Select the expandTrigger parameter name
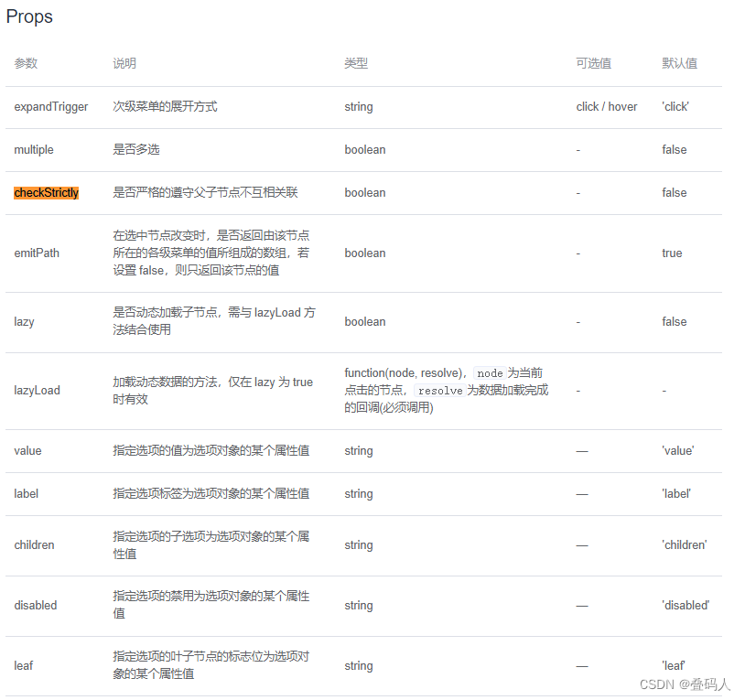This screenshot has width=745, height=700. click(x=50, y=107)
